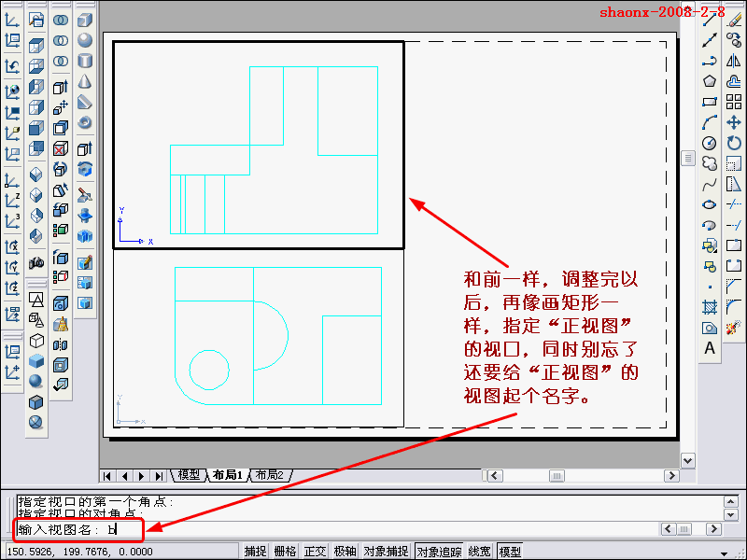This screenshot has width=747, height=560.
Task: Create a solid Wedge primitive
Action: [85, 102]
